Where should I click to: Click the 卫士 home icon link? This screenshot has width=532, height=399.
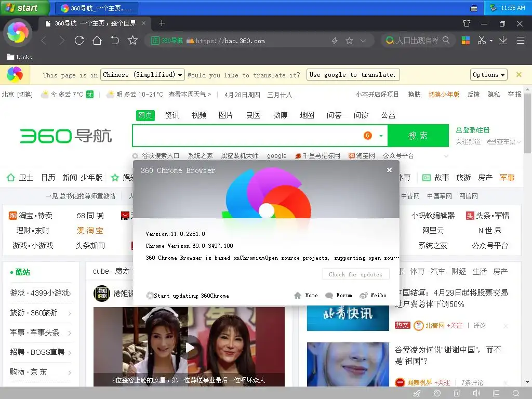click(x=20, y=178)
